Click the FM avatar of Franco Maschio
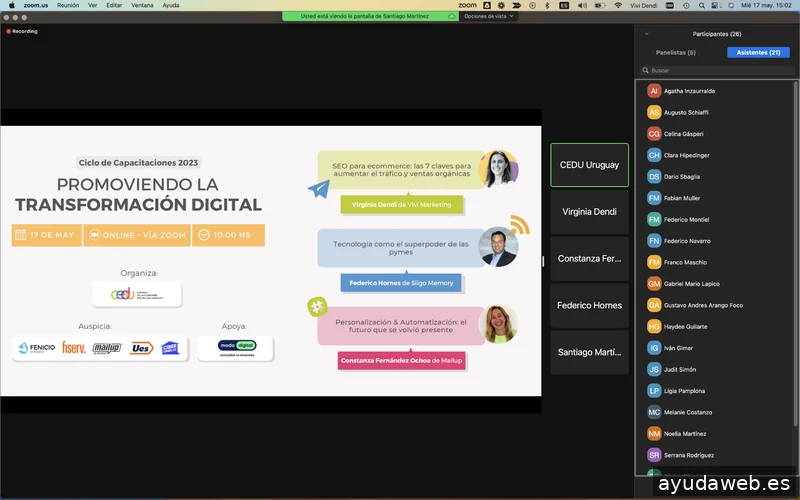Image resolution: width=800 pixels, height=500 pixels. [654, 262]
